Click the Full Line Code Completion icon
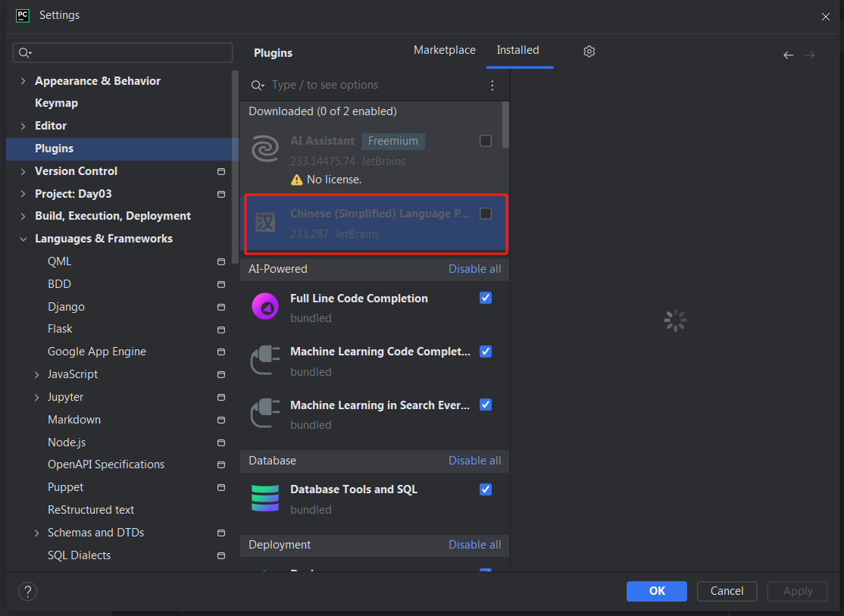844x616 pixels. [265, 306]
